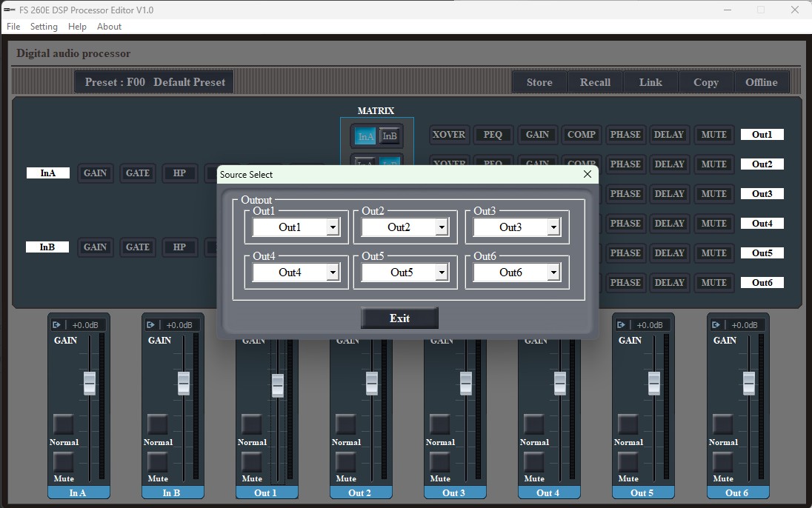The height and width of the screenshot is (508, 812).
Task: Open HP block for InB
Action: [x=179, y=247]
